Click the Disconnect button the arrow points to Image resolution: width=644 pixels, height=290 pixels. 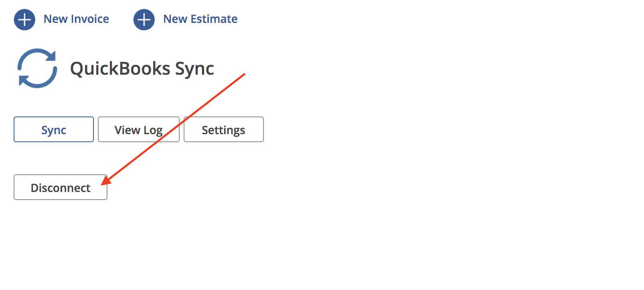60,187
